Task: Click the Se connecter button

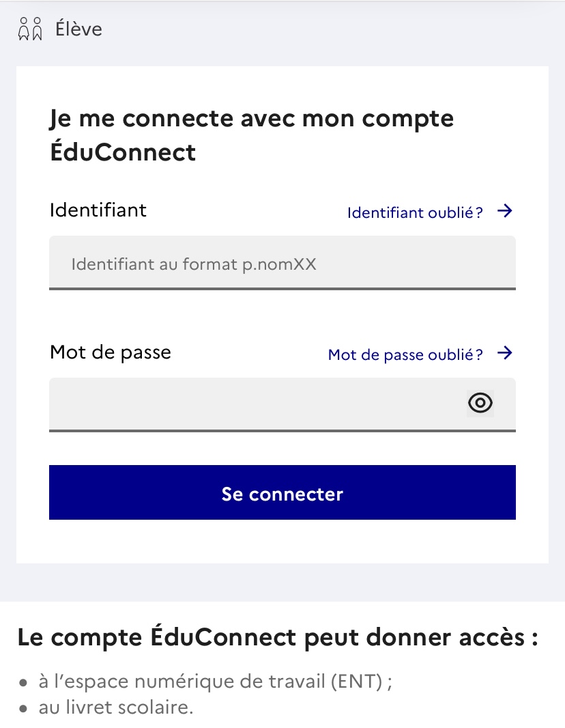Action: 282,492
